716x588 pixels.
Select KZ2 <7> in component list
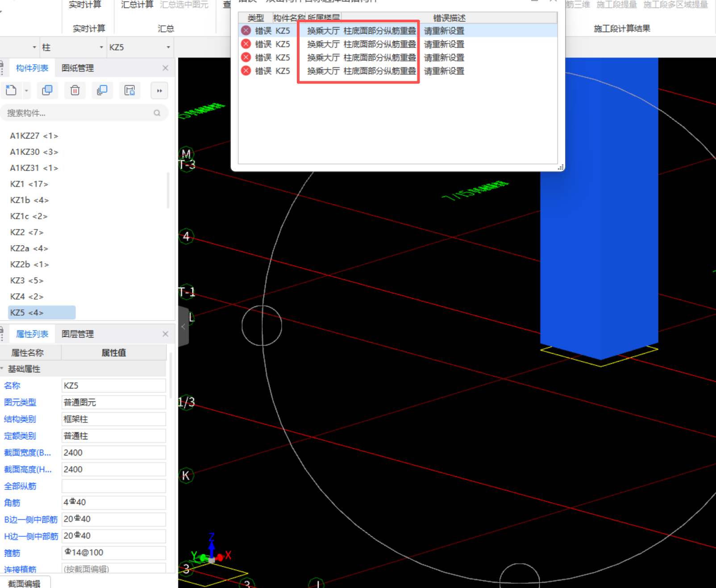27,232
